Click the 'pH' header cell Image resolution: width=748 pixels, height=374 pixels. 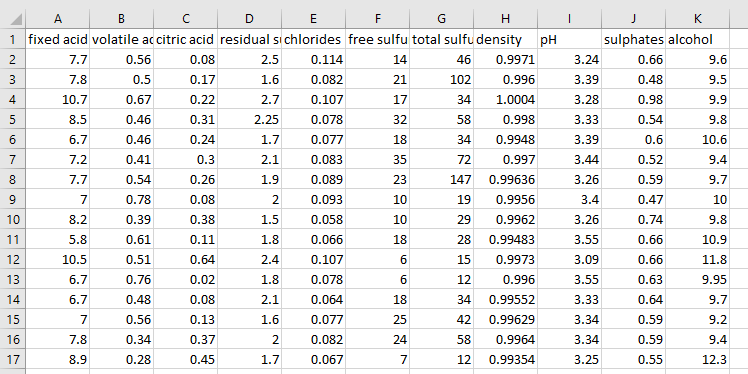click(x=570, y=39)
